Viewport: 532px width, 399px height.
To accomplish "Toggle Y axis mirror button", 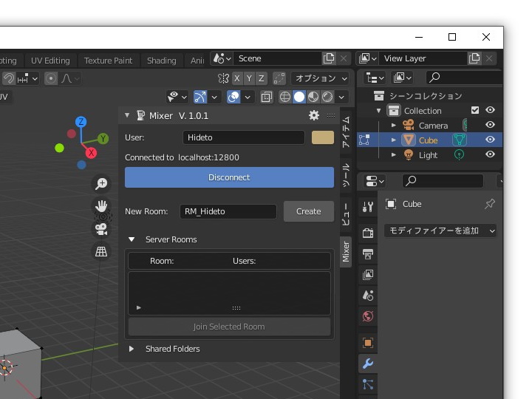I will pyautogui.click(x=250, y=78).
